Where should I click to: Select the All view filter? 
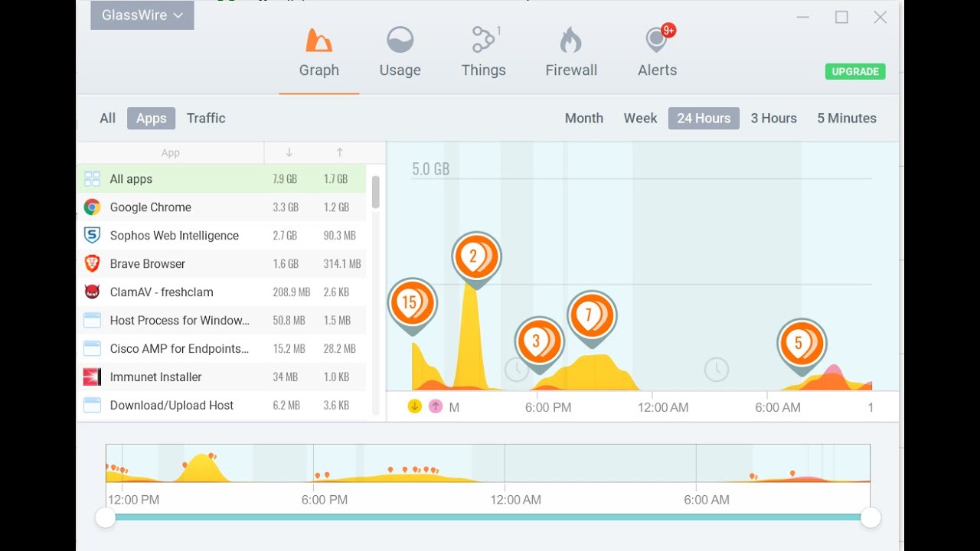[x=107, y=118]
